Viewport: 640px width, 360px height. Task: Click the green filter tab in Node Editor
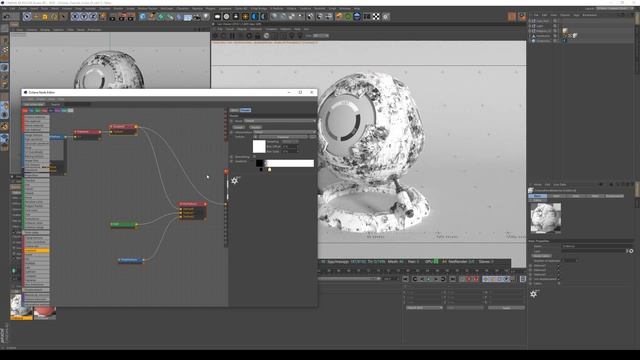pos(38,110)
